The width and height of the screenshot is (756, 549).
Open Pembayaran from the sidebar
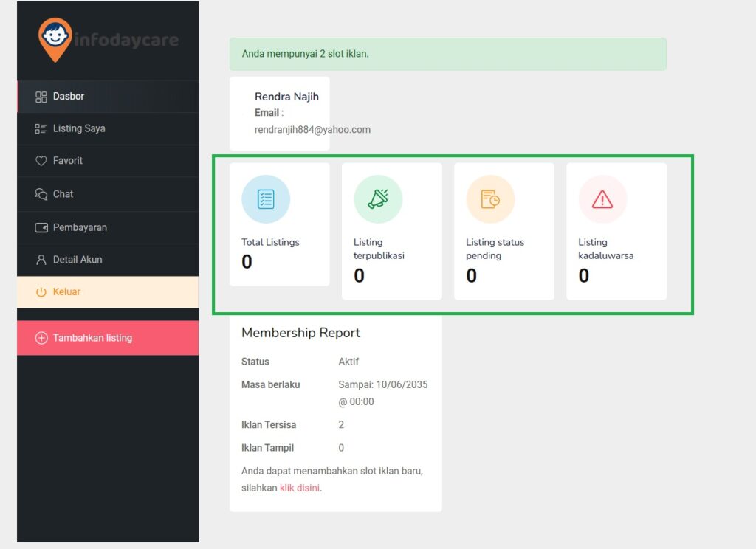click(80, 227)
